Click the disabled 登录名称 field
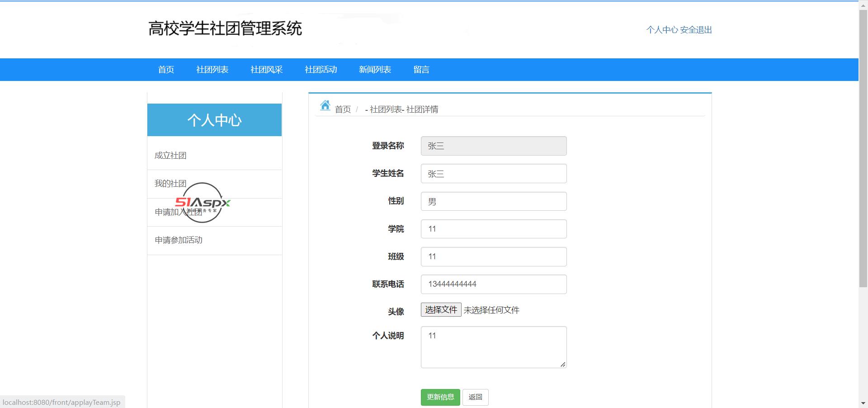The width and height of the screenshot is (868, 408). [494, 146]
